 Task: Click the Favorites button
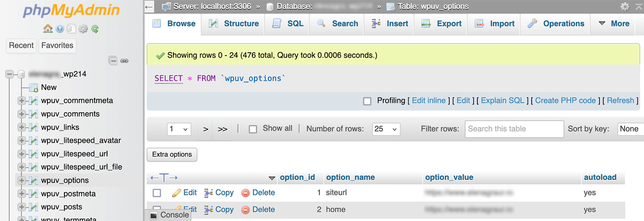57,45
